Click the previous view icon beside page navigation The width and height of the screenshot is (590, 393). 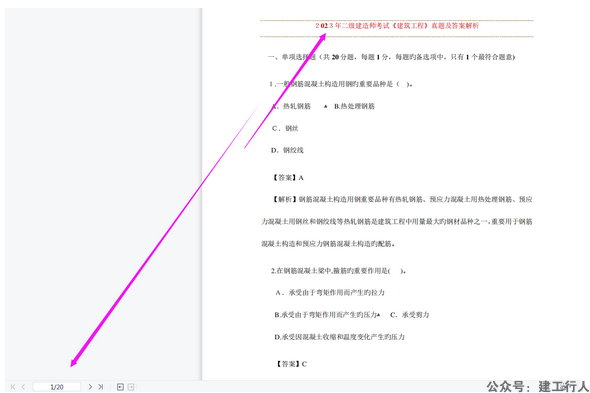(120, 387)
